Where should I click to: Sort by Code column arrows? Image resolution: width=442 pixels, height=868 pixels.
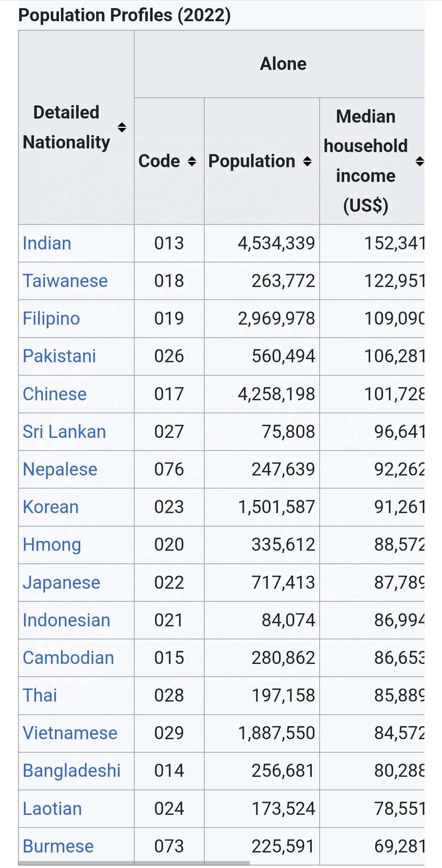192,161
